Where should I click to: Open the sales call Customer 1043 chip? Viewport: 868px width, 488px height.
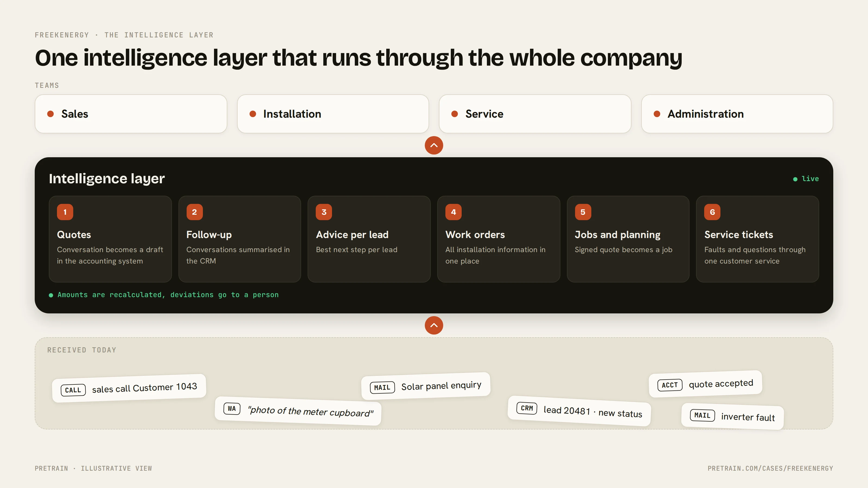point(129,388)
